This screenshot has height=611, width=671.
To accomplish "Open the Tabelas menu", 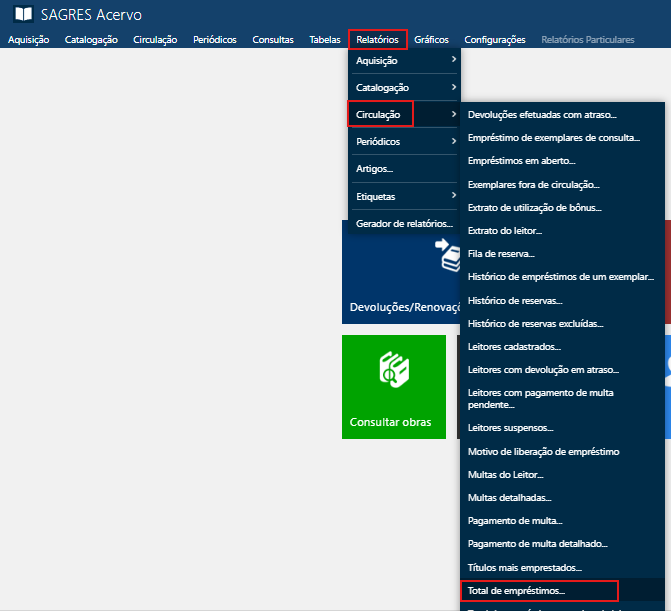I will coord(325,40).
